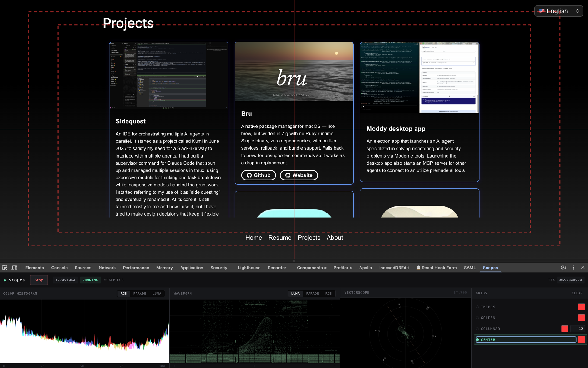
Task: Click the GitHub logo on Bru's Github button
Action: tap(250, 175)
